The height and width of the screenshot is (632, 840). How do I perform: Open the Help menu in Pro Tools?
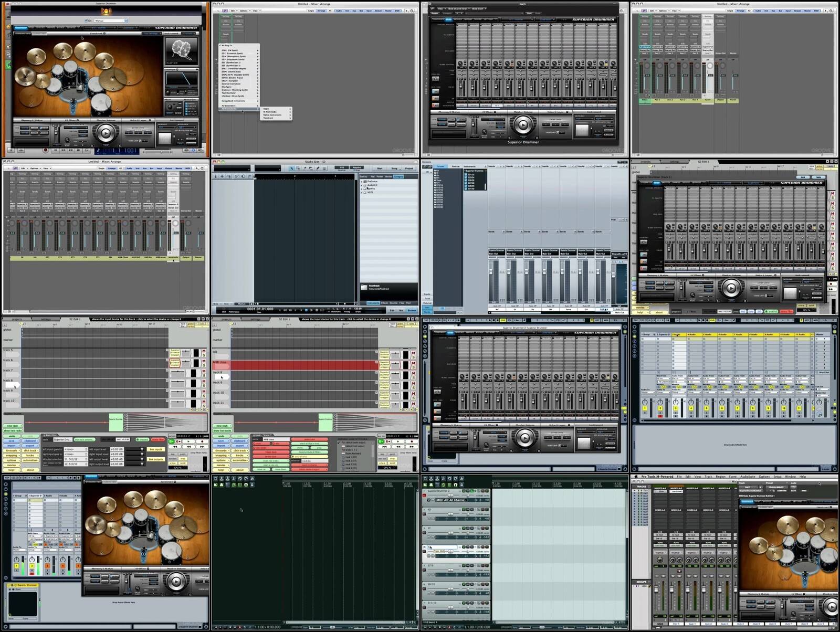[802, 477]
